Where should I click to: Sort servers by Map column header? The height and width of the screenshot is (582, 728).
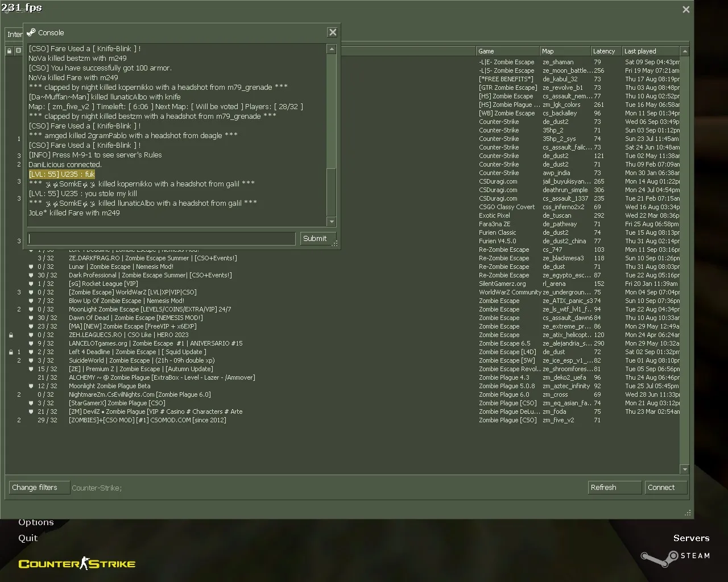click(565, 51)
